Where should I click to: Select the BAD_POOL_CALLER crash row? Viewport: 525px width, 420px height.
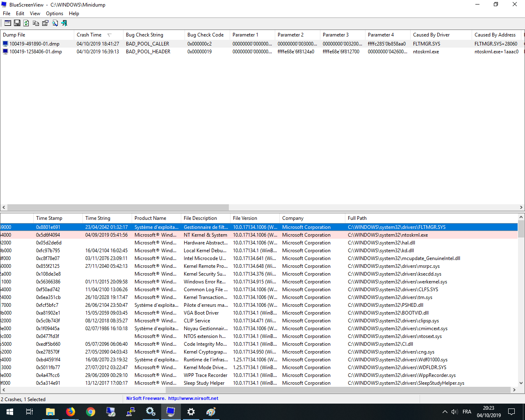click(x=262, y=43)
